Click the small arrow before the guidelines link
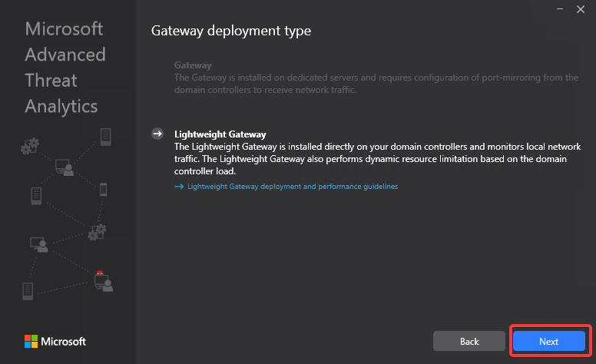This screenshot has height=364, width=596. (179, 187)
